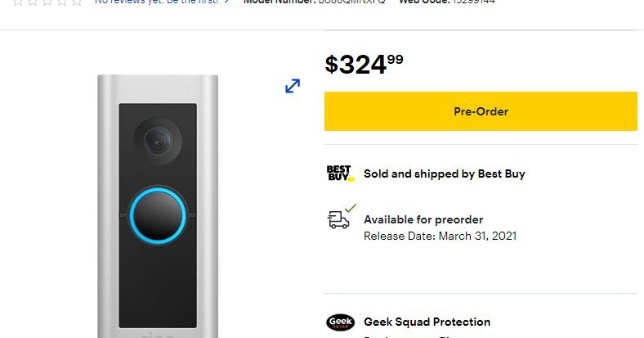
Task: Click the empty star rating row
Action: coord(42,2)
